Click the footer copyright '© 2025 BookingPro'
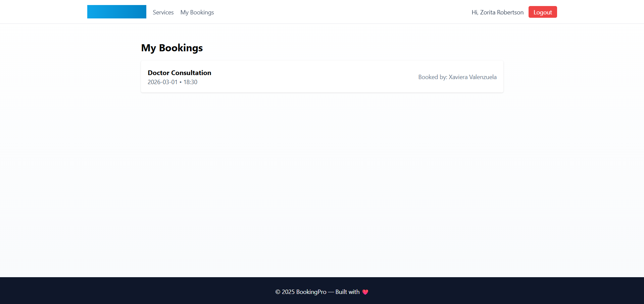644x304 pixels. tap(300, 292)
